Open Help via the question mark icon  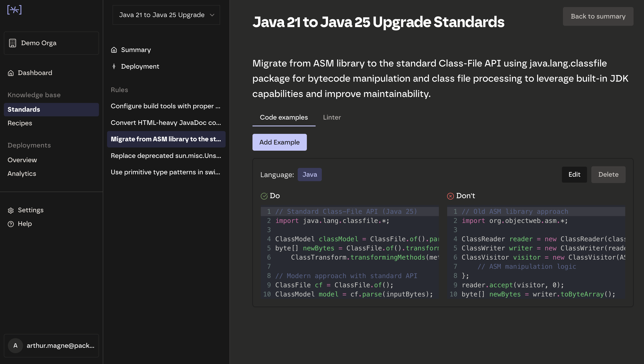(x=11, y=224)
